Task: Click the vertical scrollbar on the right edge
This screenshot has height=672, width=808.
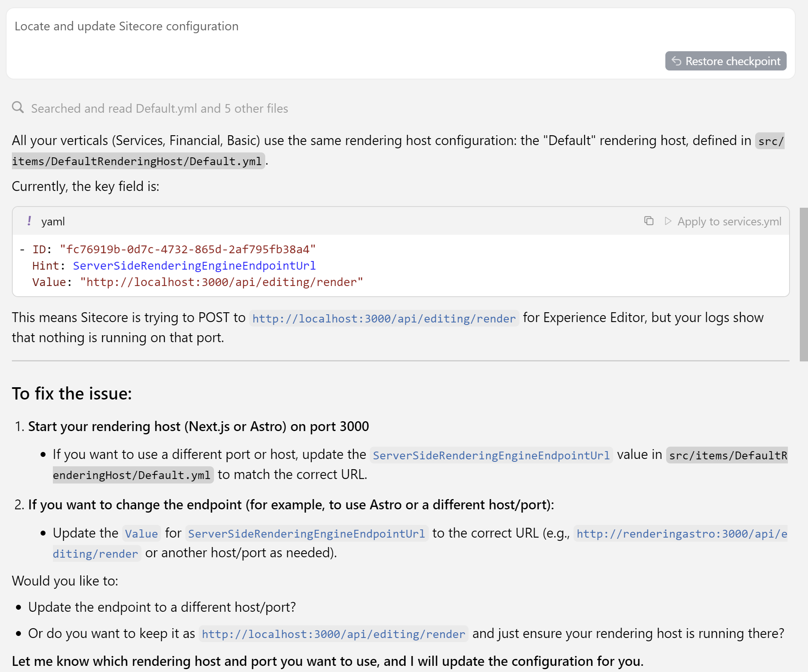Action: [x=803, y=279]
